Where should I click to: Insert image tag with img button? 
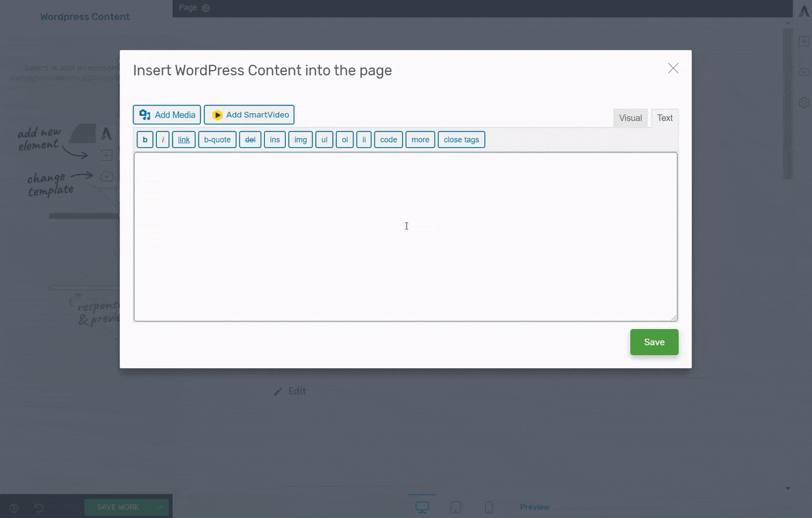tap(301, 139)
